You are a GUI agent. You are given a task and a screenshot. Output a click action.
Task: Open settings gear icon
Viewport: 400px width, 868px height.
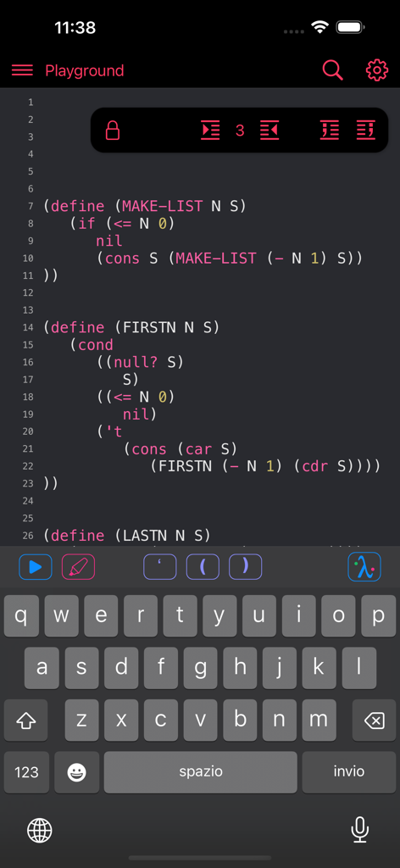point(377,70)
